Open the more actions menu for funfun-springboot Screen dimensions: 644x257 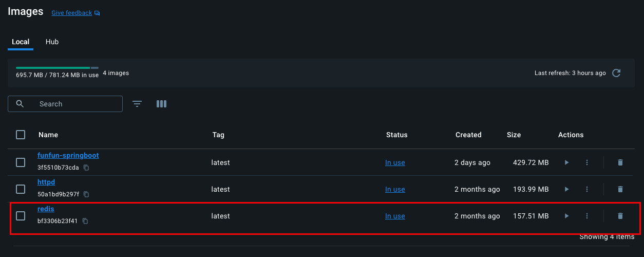pyautogui.click(x=587, y=162)
